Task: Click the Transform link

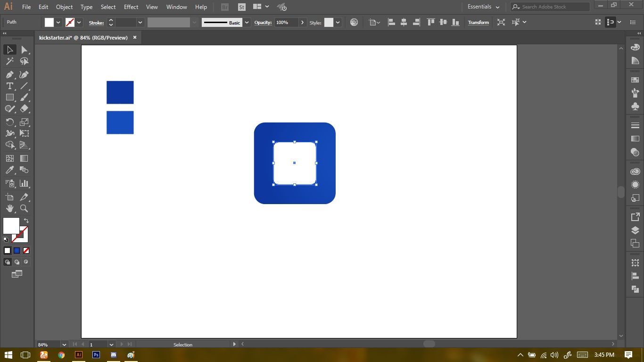Action: click(x=478, y=22)
